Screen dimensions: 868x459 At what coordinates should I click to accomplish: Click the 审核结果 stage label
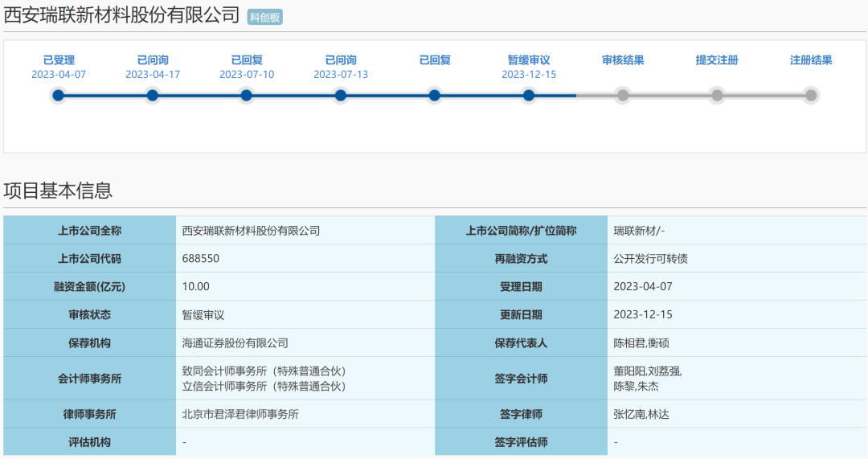[x=623, y=60]
